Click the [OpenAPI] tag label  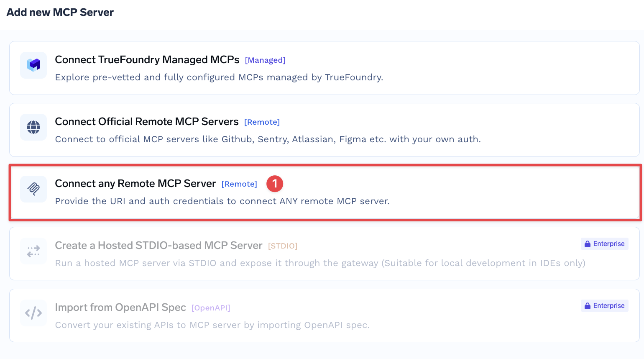pos(211,308)
